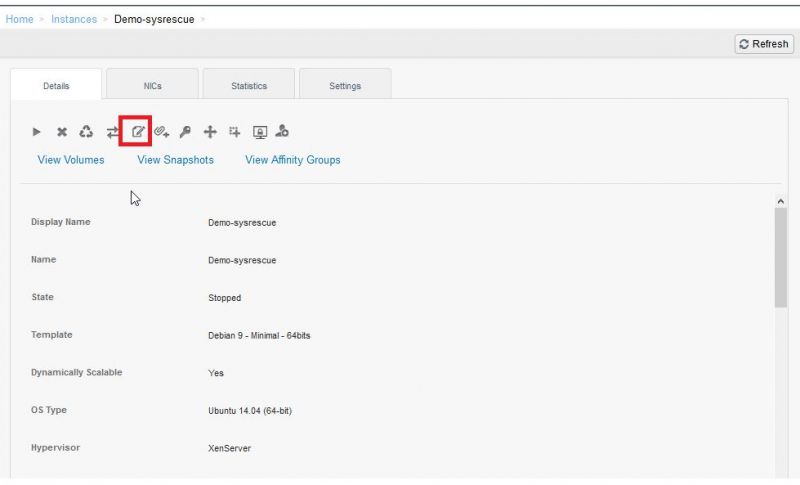800x485 pixels.
Task: Click the Reinstall VM recycle icon
Action: coord(86,132)
